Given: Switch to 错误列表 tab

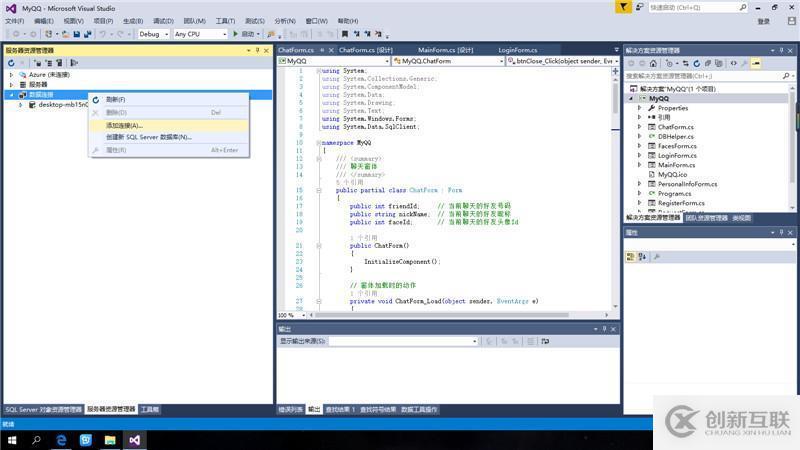Looking at the screenshot, I should click(290, 409).
